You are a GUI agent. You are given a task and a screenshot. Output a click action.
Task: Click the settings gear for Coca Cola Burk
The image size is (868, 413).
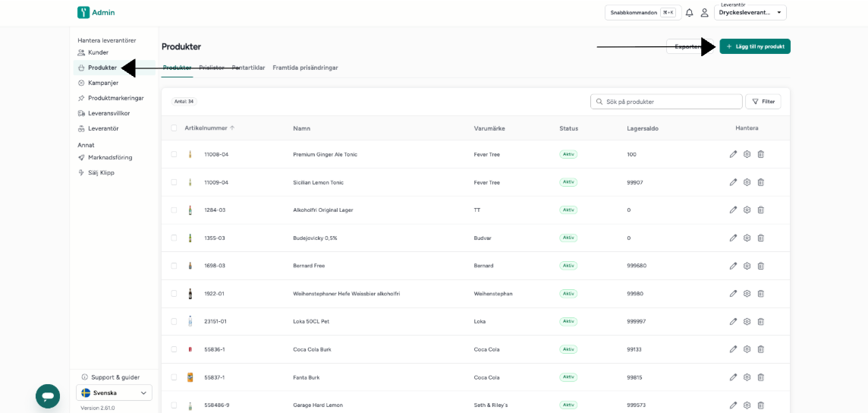tap(747, 349)
